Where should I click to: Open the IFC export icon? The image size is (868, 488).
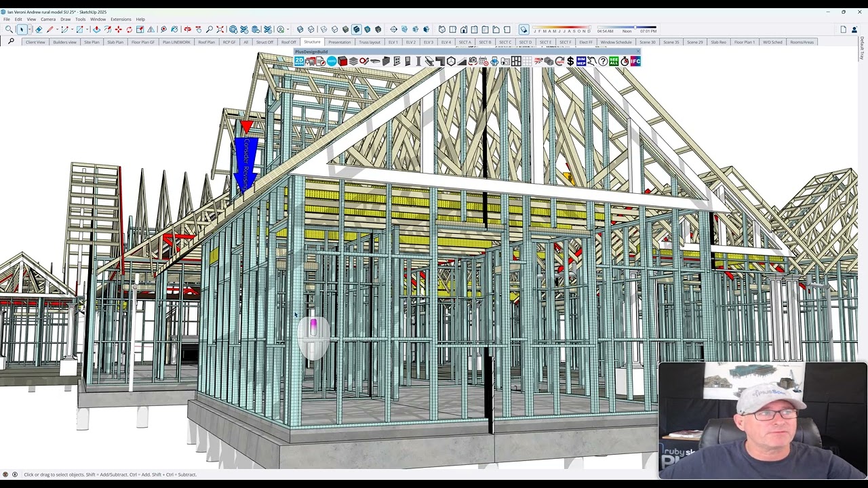pyautogui.click(x=635, y=61)
